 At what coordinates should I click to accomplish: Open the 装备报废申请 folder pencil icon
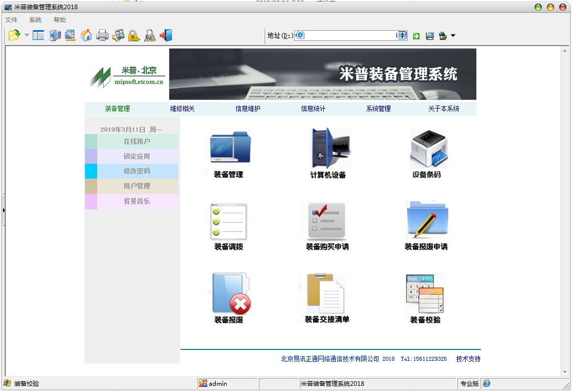(428, 219)
